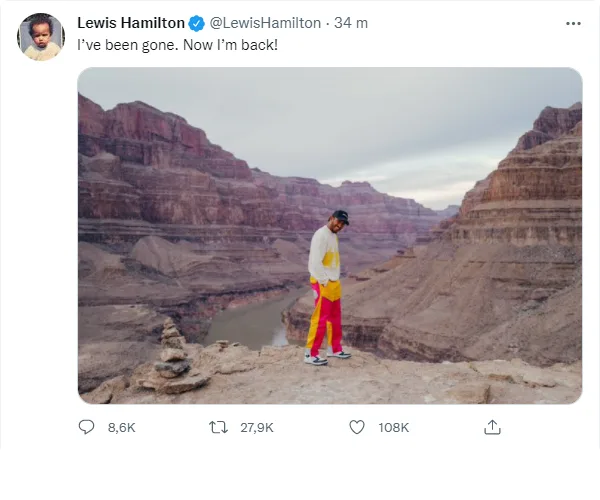Viewport: 600px width, 500px height.
Task: Click the 8,6K reply count
Action: pyautogui.click(x=121, y=427)
